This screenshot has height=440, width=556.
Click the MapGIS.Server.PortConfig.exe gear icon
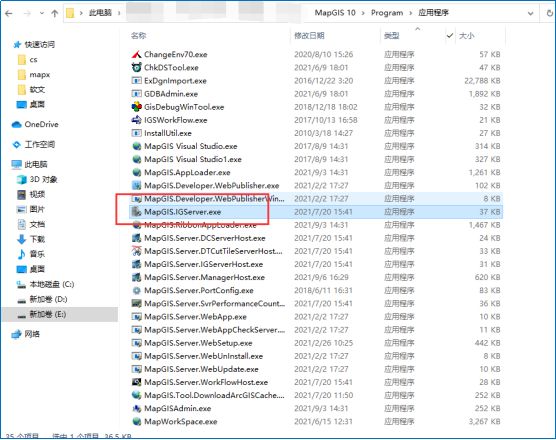click(x=137, y=290)
